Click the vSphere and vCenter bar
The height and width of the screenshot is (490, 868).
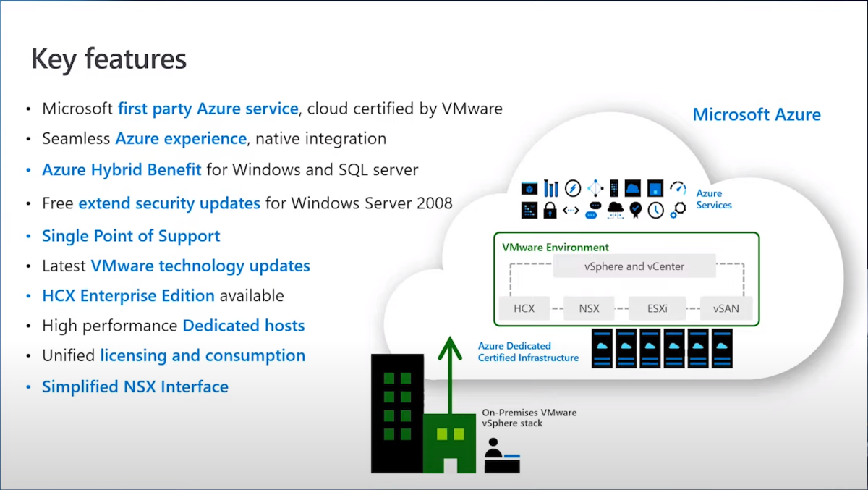point(634,266)
